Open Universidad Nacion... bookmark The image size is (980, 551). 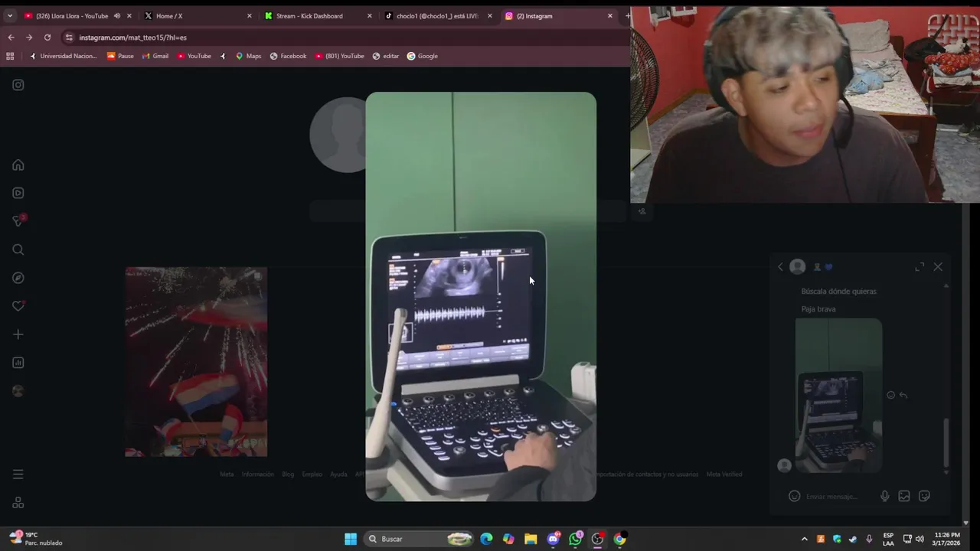(63, 56)
